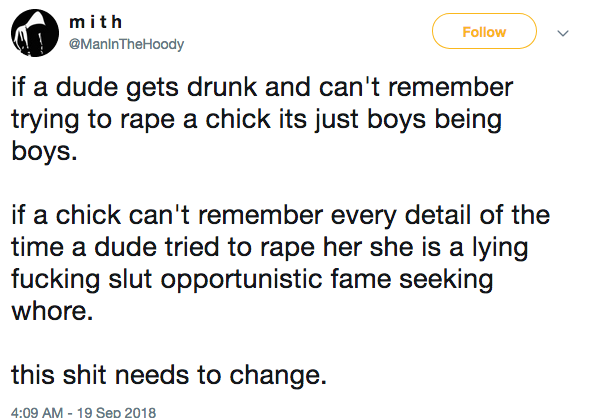
Task: Click the word "needs" in final sentence
Action: (151, 375)
